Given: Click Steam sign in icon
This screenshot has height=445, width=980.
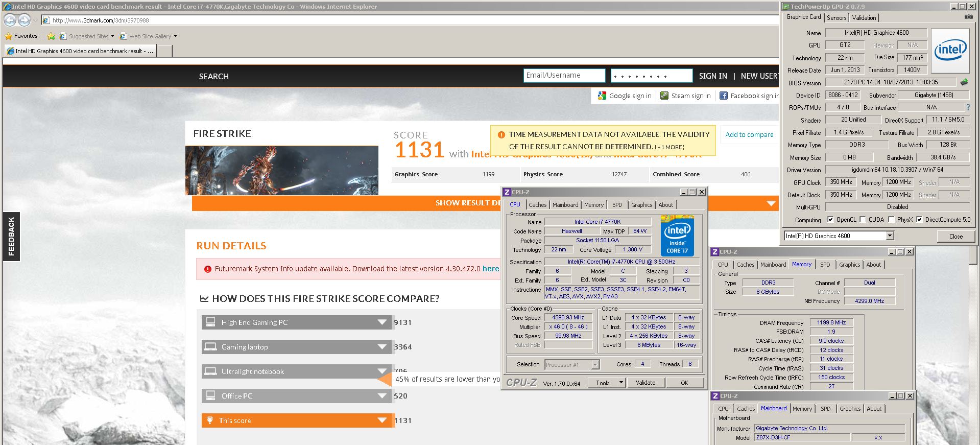Looking at the screenshot, I should tap(664, 96).
